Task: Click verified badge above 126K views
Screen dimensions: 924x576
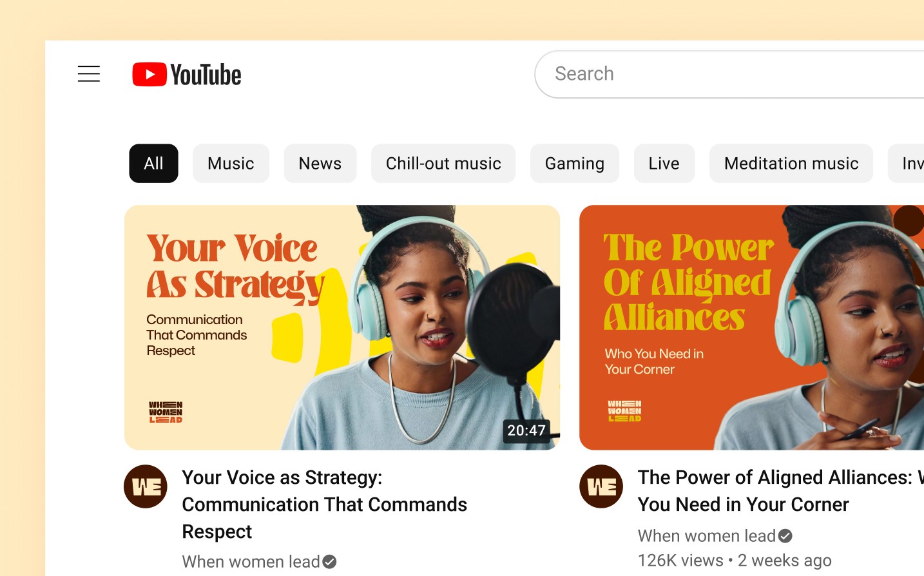Action: 785,536
